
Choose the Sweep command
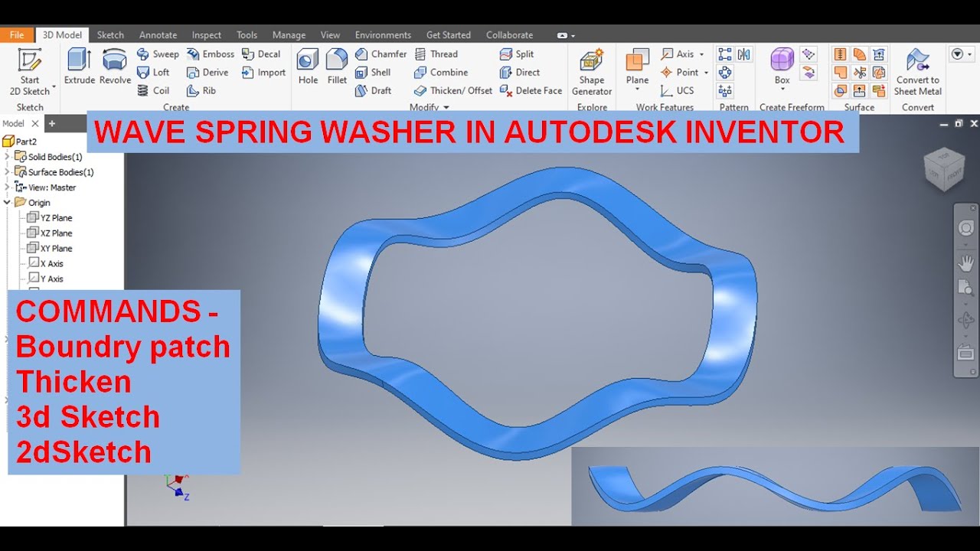coord(158,54)
